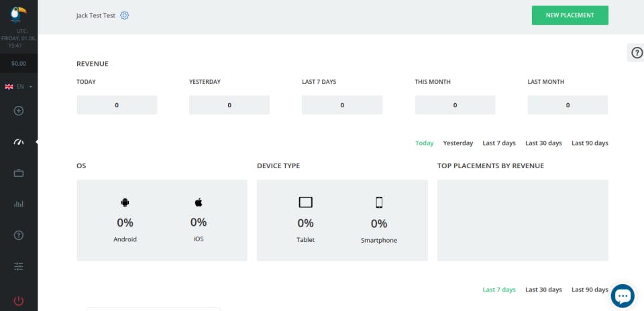Open the statistics bar chart icon
Viewport: 644px width, 311px height.
pos(19,204)
